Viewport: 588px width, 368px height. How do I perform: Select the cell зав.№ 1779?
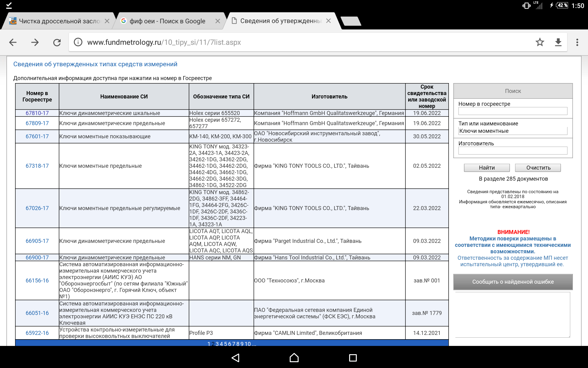coord(427,313)
